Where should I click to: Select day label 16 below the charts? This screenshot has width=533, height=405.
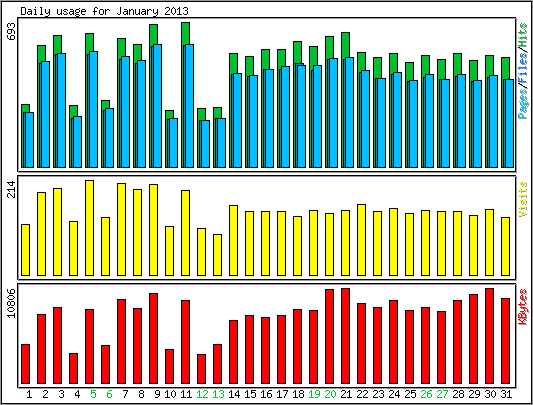coord(266,394)
